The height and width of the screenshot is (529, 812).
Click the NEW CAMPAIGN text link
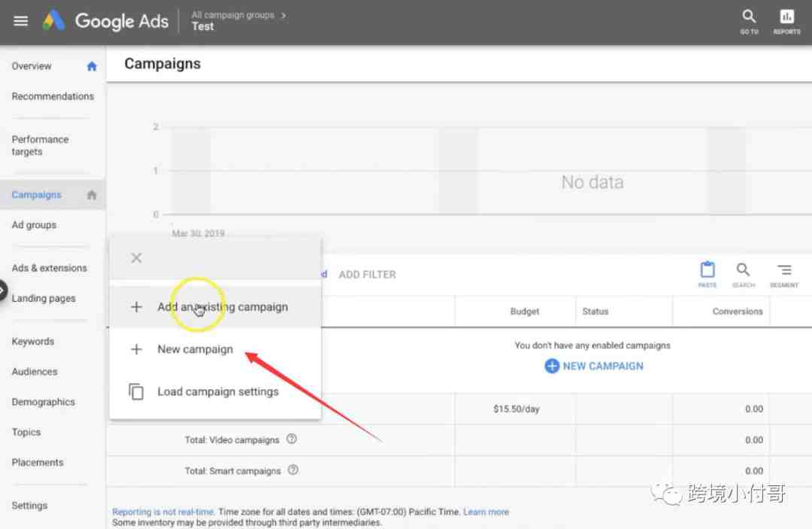pos(603,366)
